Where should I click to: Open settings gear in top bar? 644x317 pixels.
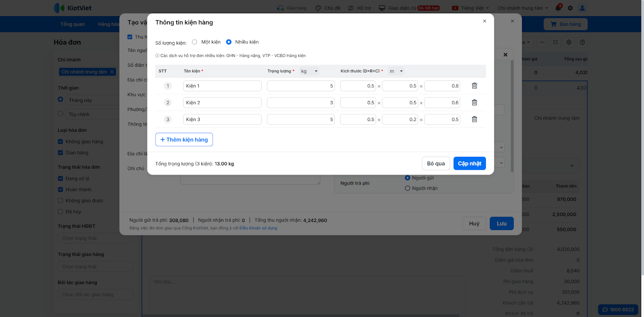[570, 8]
